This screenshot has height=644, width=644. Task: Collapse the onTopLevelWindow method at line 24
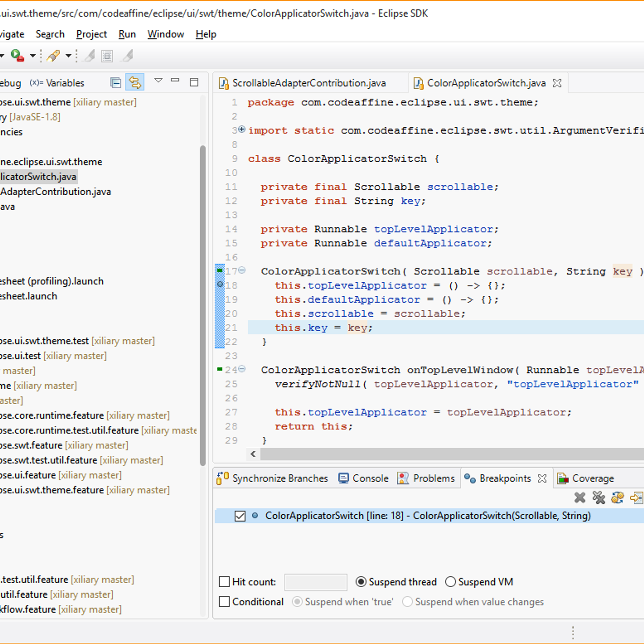pyautogui.click(x=242, y=369)
